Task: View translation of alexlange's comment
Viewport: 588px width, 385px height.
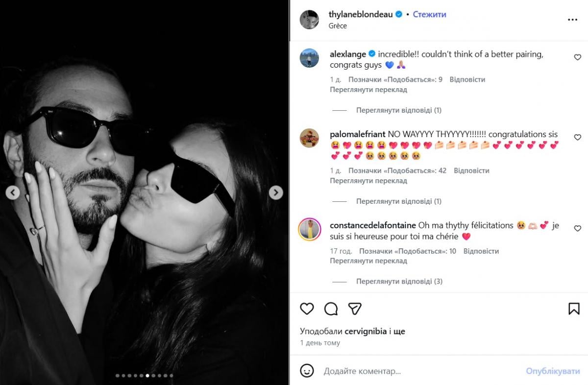Action: click(x=368, y=90)
